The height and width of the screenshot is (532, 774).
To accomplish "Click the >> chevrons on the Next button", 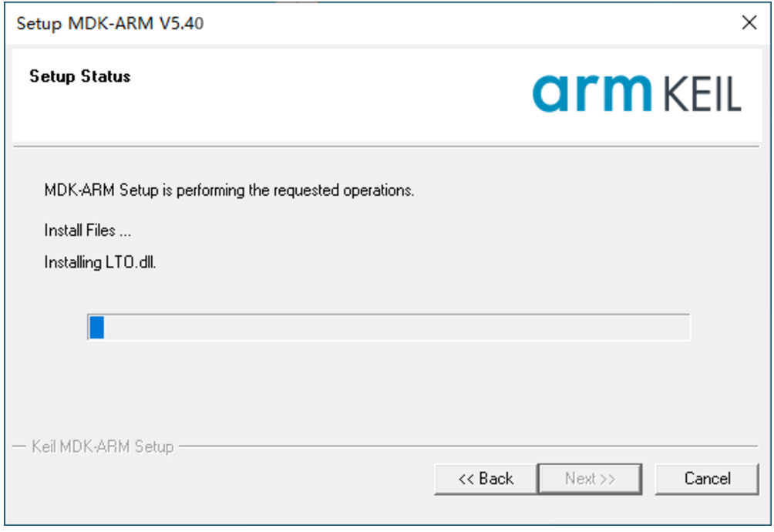I will click(607, 480).
